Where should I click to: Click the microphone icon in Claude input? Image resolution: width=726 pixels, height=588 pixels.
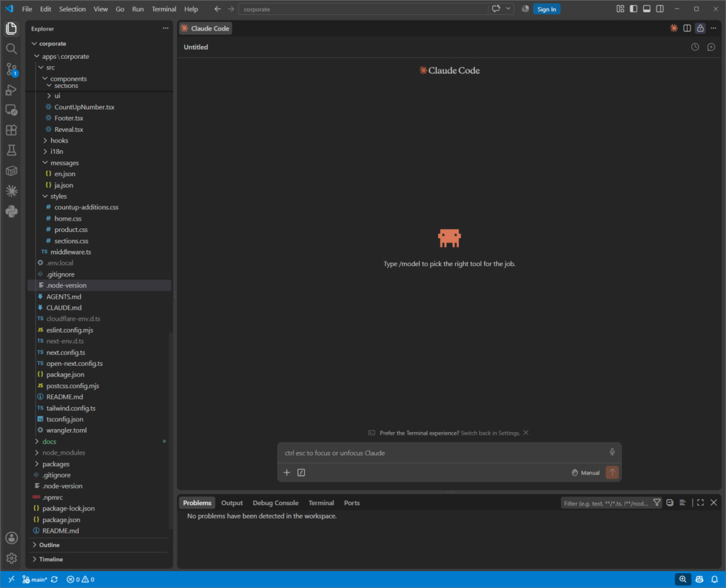pyautogui.click(x=612, y=453)
